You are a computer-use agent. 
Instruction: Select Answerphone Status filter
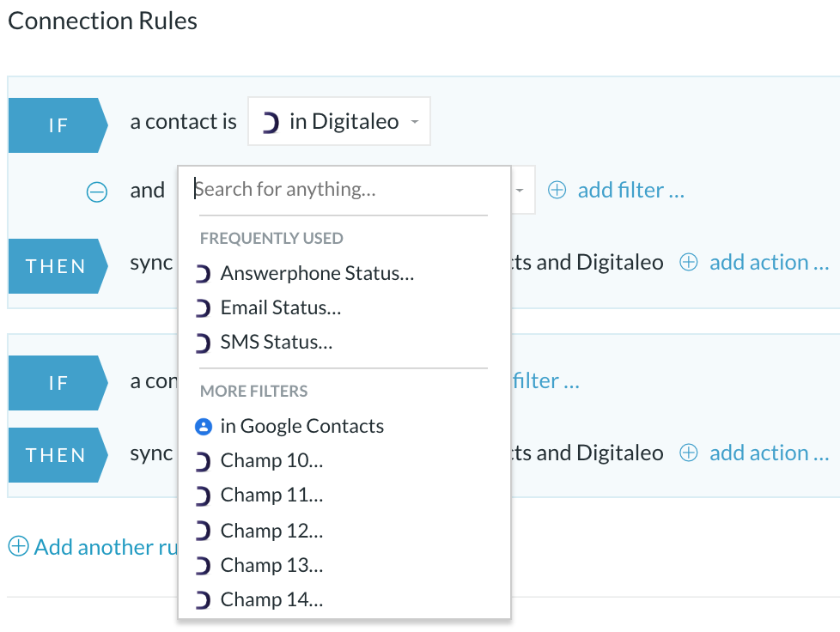(318, 273)
